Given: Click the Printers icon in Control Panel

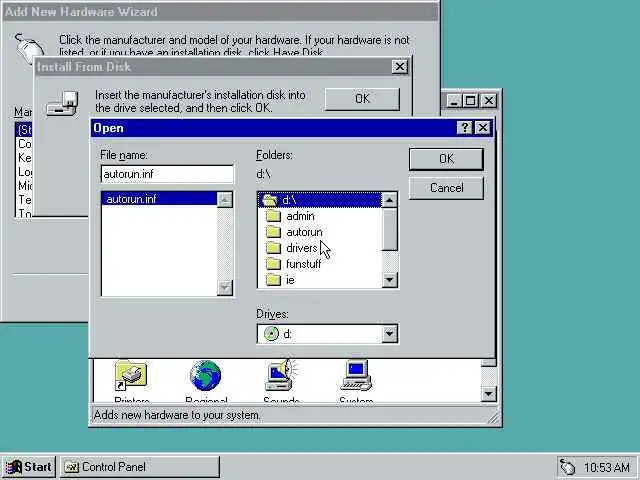Looking at the screenshot, I should pyautogui.click(x=131, y=376).
